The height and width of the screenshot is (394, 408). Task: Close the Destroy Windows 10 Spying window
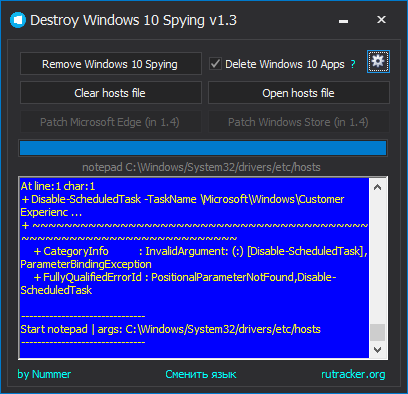[x=381, y=20]
